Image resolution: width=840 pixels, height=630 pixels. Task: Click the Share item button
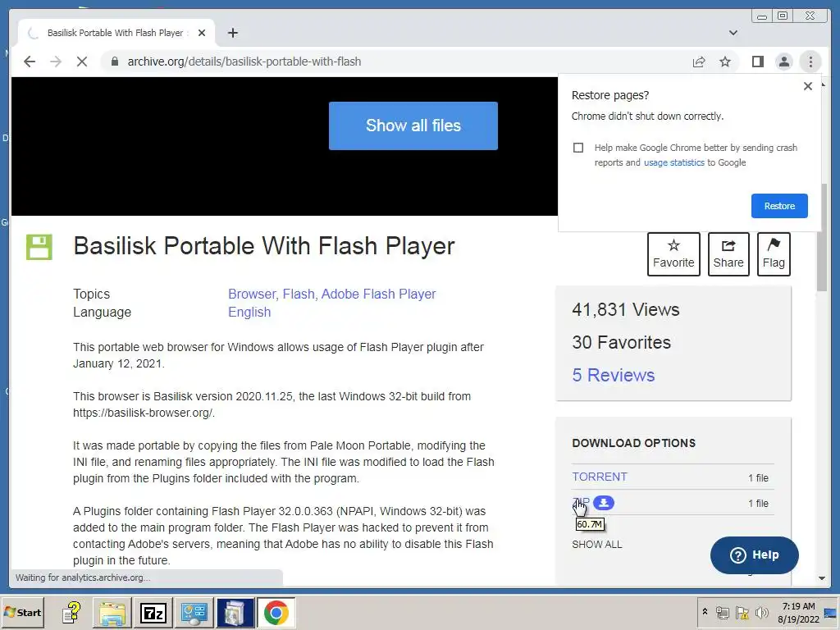(728, 254)
